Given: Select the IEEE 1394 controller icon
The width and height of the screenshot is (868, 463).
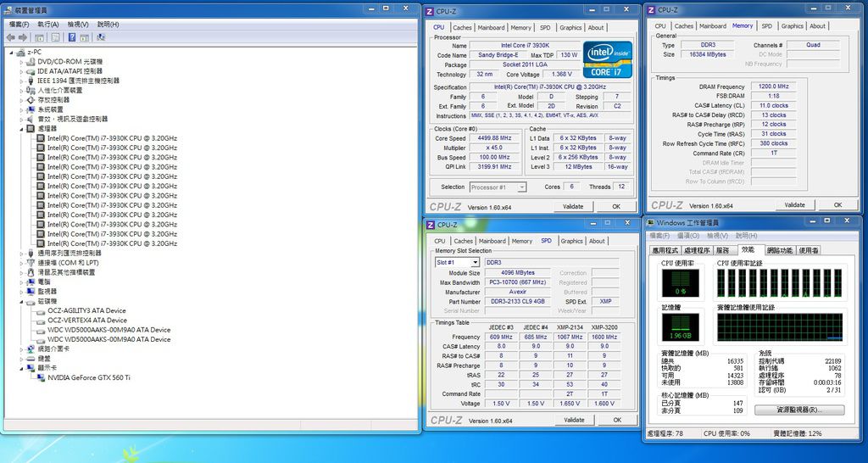Looking at the screenshot, I should (31, 81).
